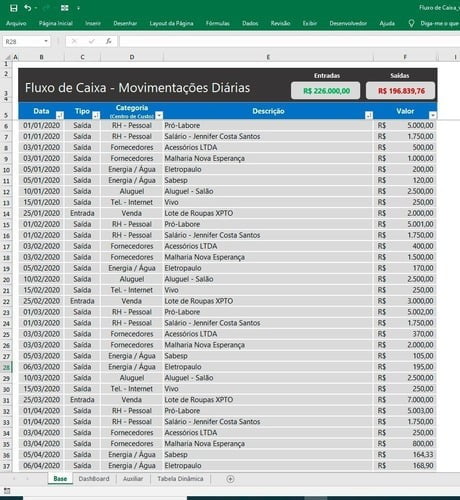Click the Eletropaulo cell in row 37
This screenshot has width=460, height=500.
point(268,466)
